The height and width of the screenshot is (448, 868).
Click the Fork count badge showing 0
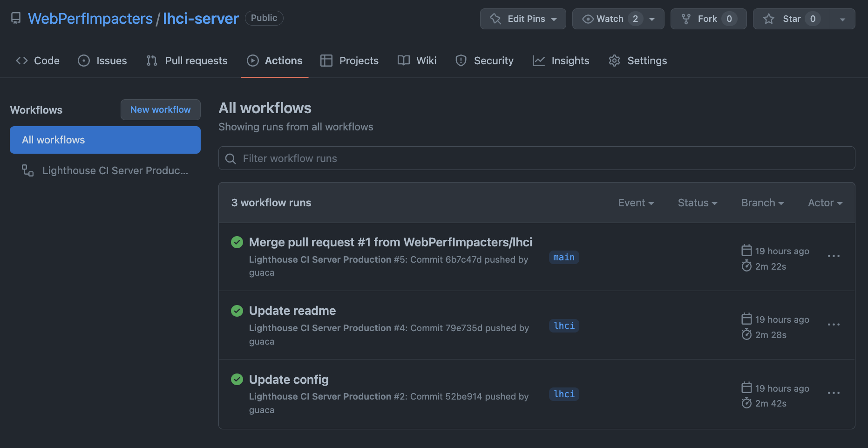tap(729, 19)
